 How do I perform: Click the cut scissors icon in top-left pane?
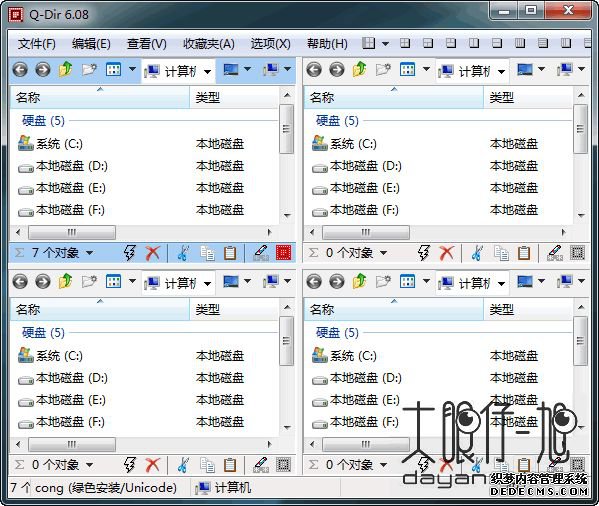[183, 253]
